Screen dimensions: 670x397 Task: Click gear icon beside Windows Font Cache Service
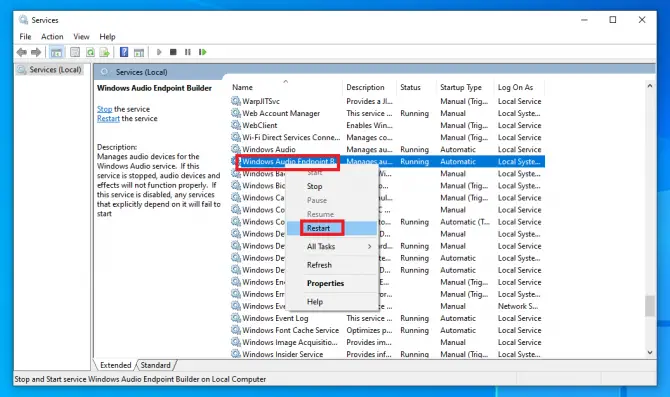point(235,330)
